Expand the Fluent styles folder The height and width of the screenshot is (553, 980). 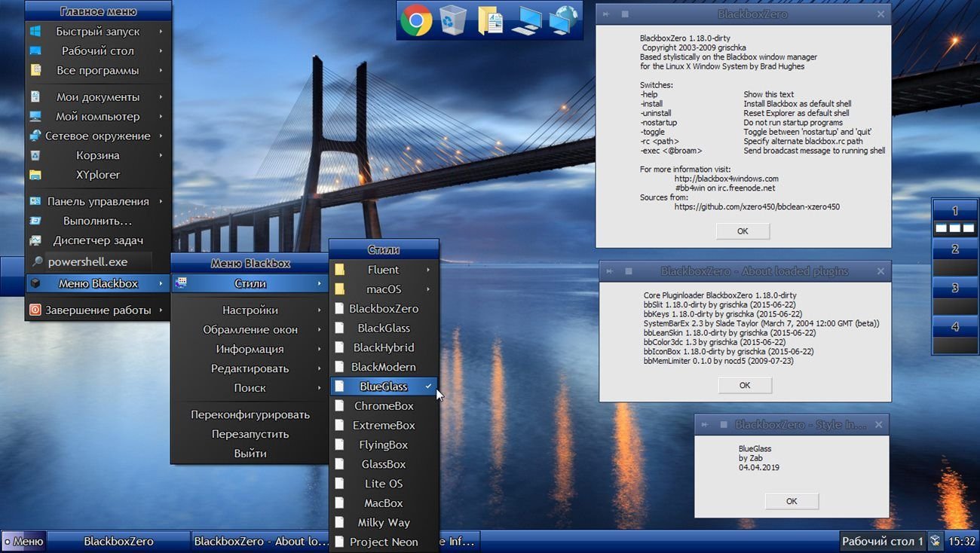[x=384, y=270]
